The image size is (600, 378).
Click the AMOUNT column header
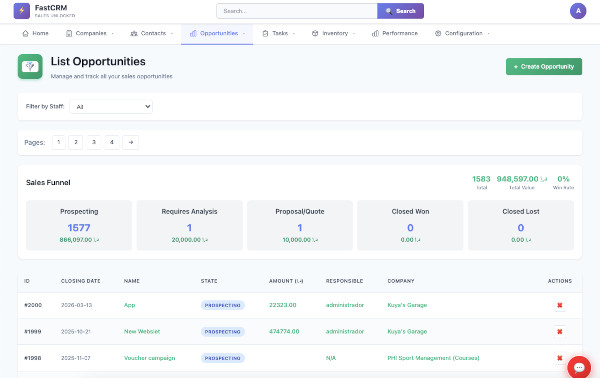(x=286, y=281)
